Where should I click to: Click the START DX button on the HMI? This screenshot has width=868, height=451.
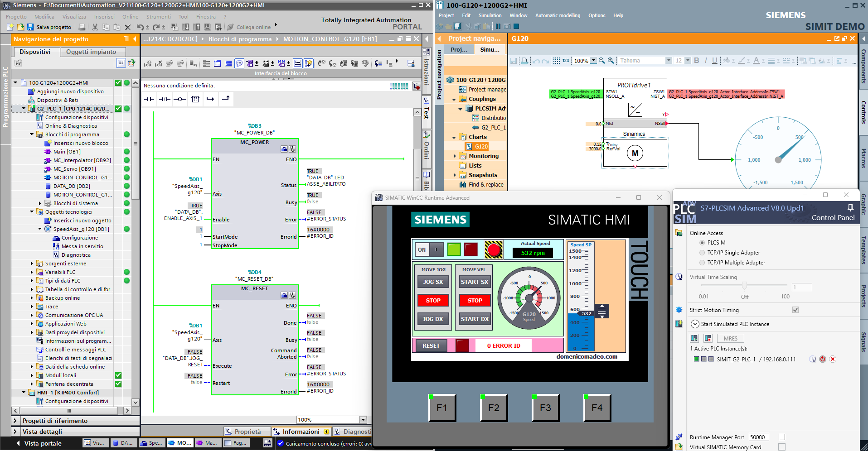(475, 319)
